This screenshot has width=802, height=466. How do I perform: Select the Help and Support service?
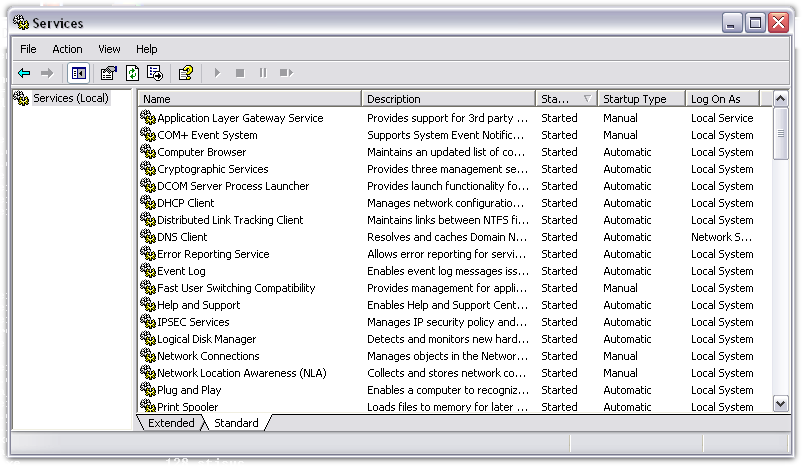pos(198,305)
